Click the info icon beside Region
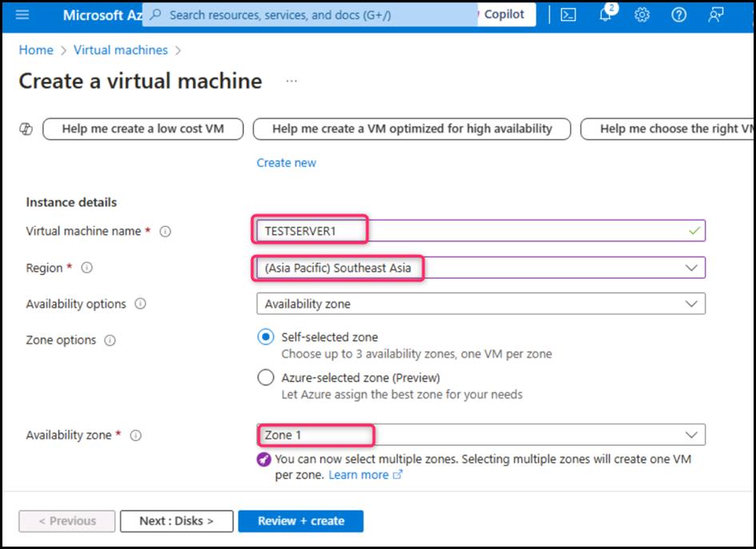This screenshot has width=756, height=549. 87,269
